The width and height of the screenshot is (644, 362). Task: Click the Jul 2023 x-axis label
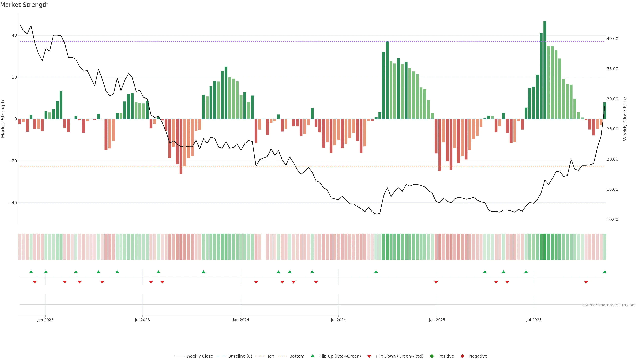[142, 320]
